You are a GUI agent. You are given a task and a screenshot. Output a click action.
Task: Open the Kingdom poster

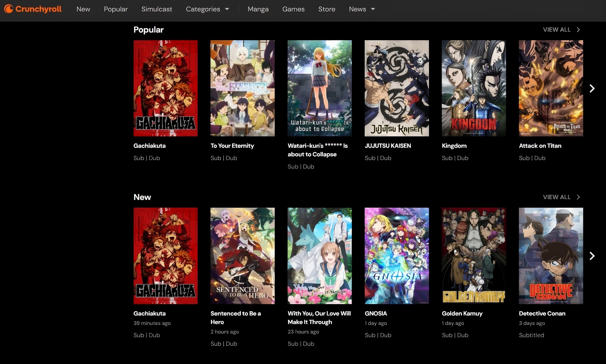[x=474, y=88]
